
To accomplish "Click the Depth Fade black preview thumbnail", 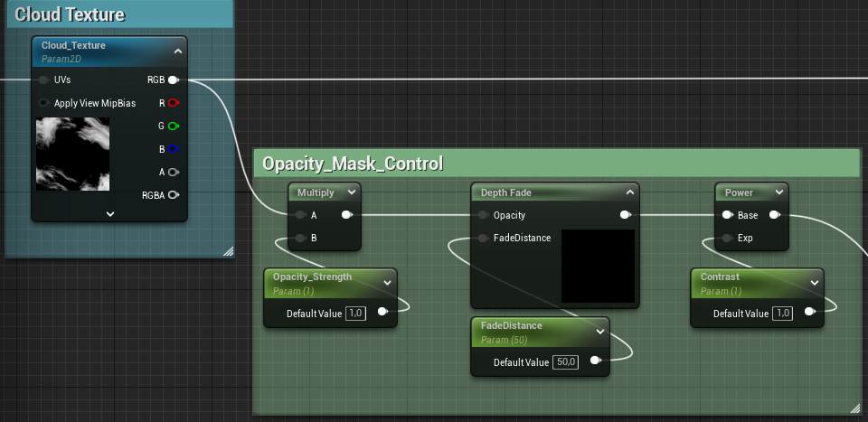I will 598,266.
